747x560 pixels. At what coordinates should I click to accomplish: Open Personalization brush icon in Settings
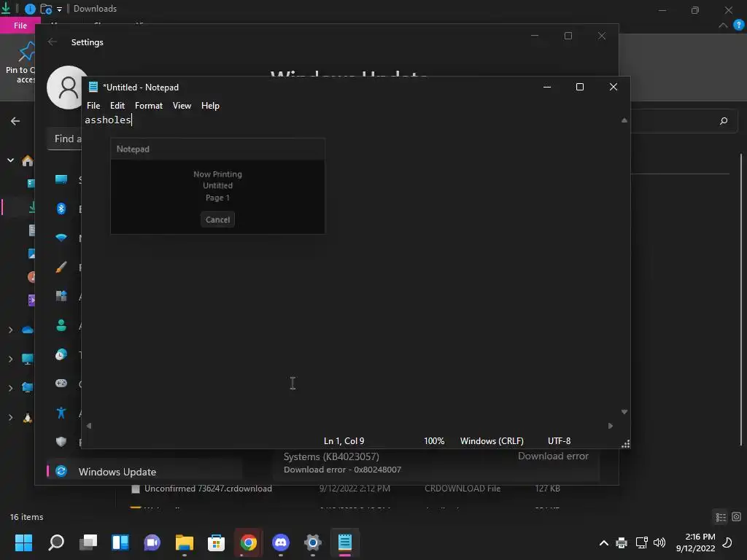[61, 267]
